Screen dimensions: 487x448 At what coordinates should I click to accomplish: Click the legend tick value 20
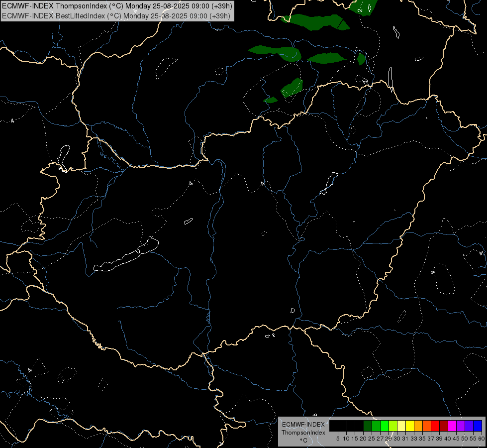click(x=363, y=439)
